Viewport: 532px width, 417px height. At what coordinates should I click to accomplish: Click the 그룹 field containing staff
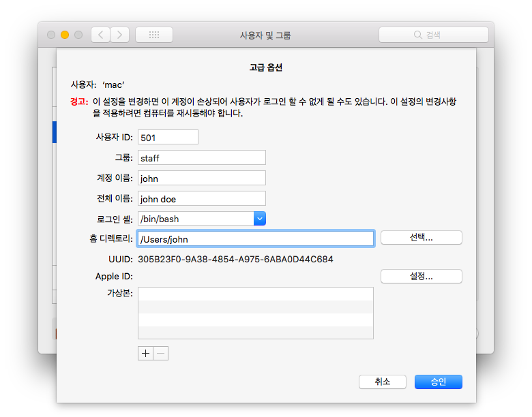click(x=201, y=157)
